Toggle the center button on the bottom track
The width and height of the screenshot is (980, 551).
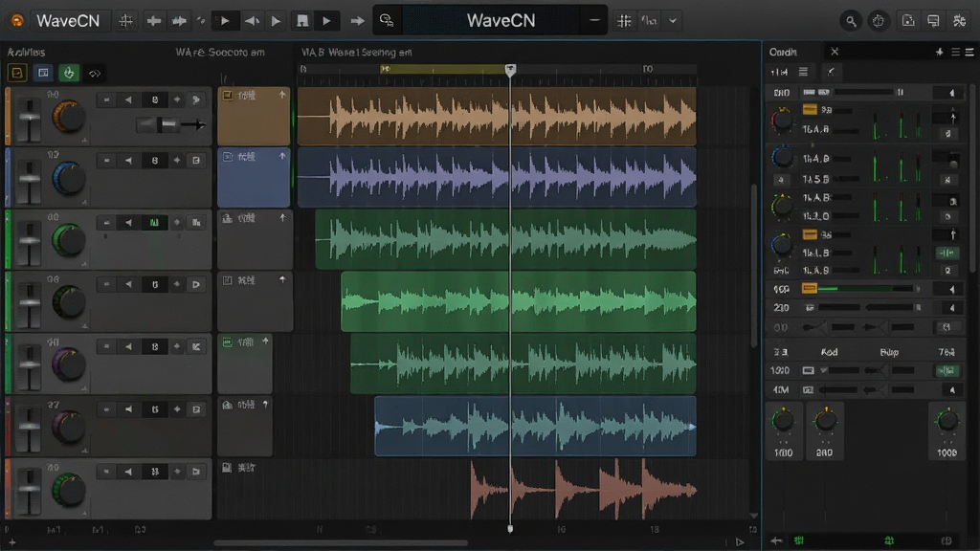[154, 471]
